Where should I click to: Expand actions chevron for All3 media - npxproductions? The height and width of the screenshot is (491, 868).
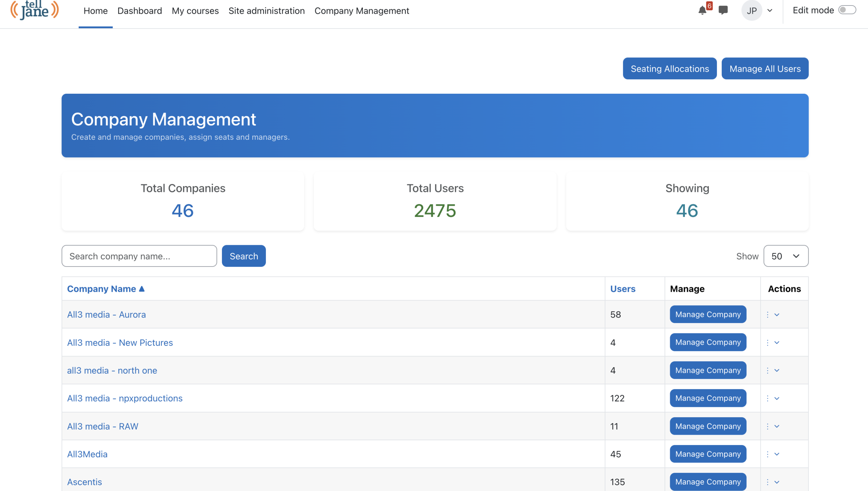[777, 398]
